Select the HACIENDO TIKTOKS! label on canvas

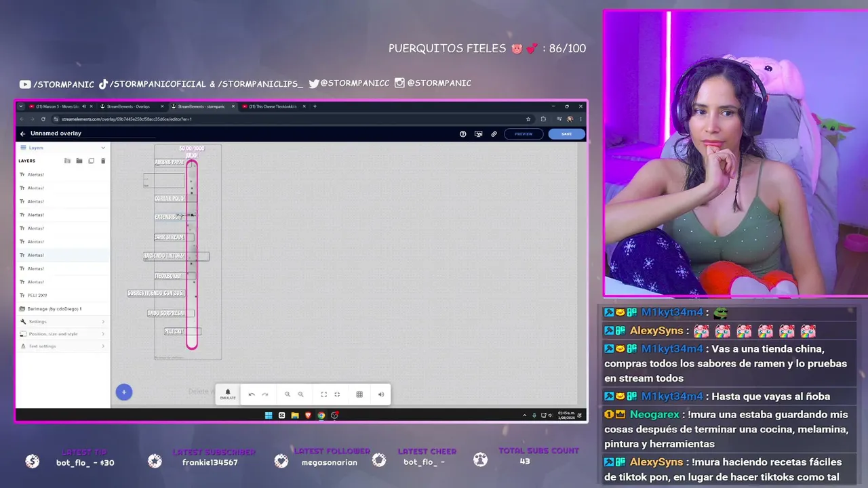[164, 256]
